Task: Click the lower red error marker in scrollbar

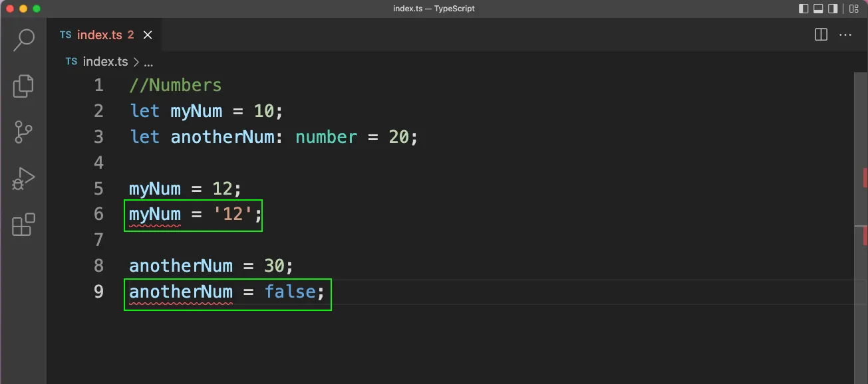Action: coord(865,235)
